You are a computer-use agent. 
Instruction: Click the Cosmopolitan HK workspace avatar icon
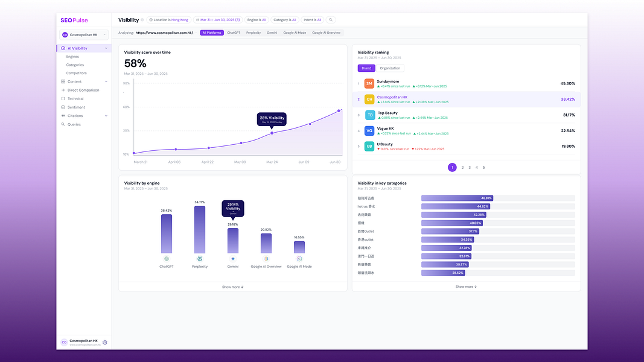point(65,35)
